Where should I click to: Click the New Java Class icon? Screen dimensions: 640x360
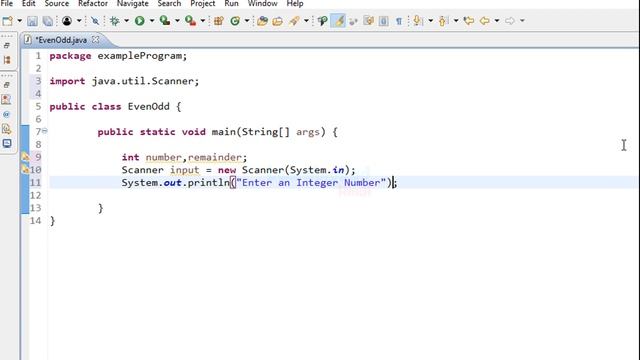(235, 21)
